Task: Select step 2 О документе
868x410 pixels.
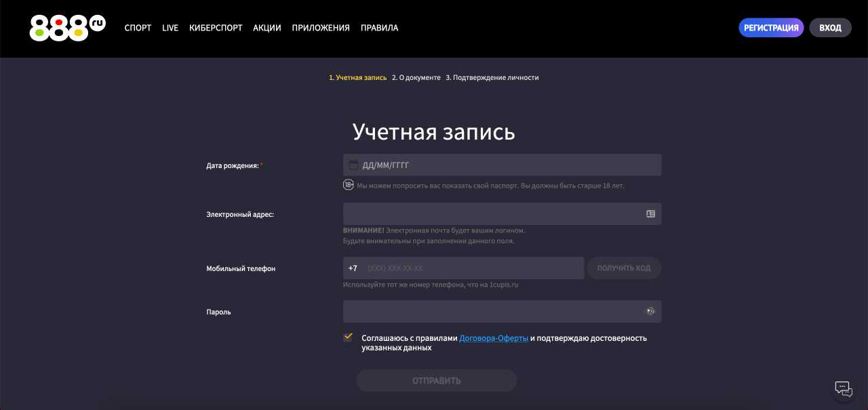Action: tap(416, 77)
